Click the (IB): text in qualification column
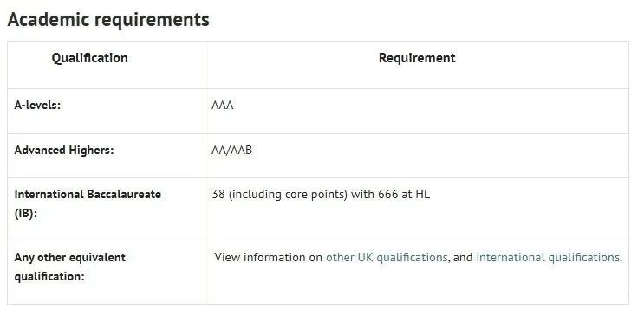The height and width of the screenshot is (315, 644). click(25, 214)
